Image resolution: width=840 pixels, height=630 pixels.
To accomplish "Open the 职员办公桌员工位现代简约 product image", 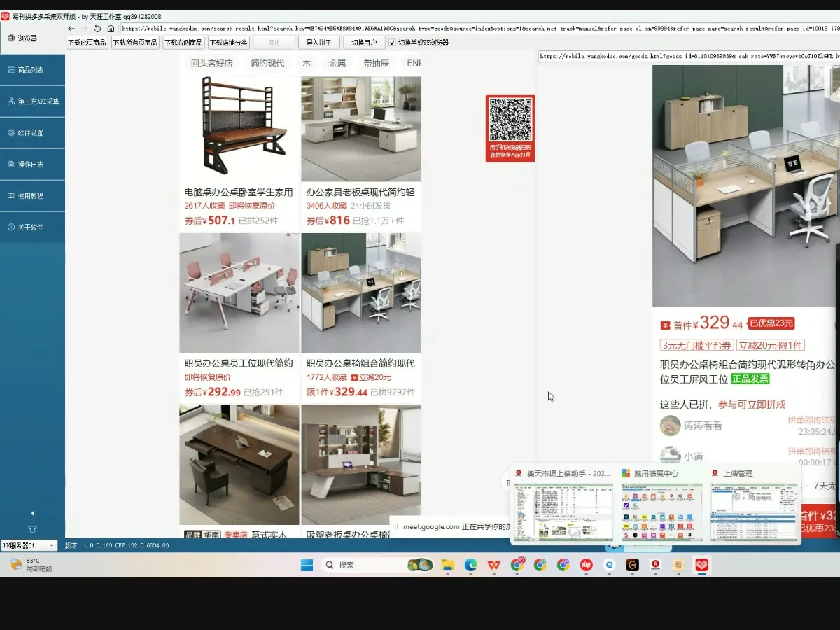I will (x=239, y=293).
